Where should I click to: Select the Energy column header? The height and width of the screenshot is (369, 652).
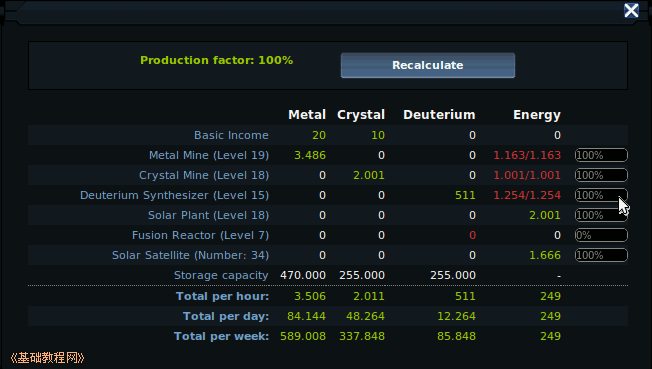537,115
